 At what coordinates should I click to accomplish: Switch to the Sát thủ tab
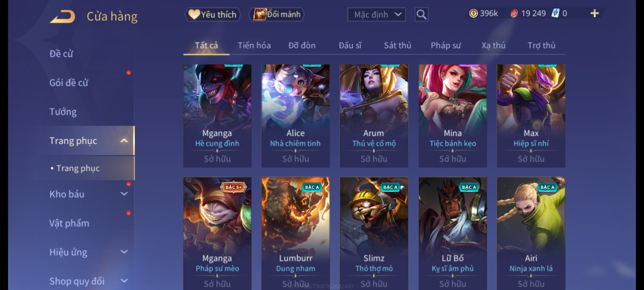pyautogui.click(x=397, y=46)
